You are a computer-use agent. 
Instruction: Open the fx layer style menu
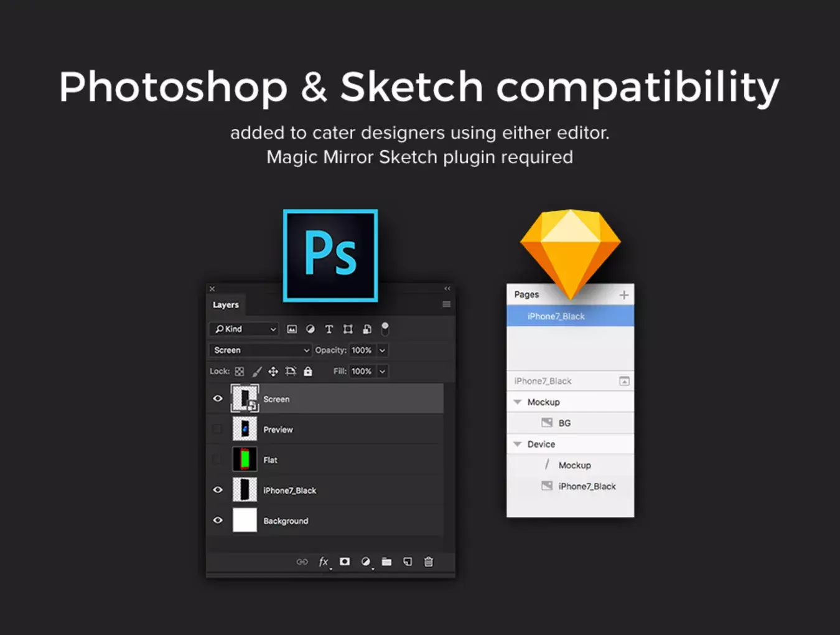(324, 562)
